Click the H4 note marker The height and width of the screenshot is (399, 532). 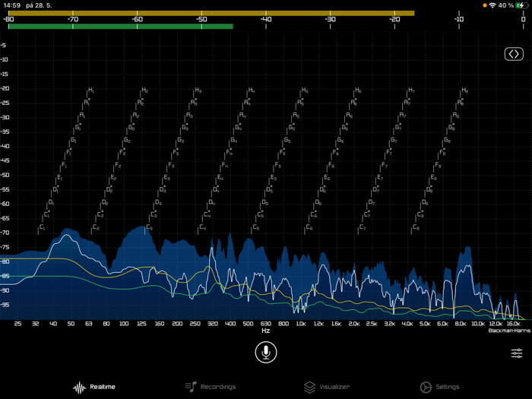tap(251, 90)
